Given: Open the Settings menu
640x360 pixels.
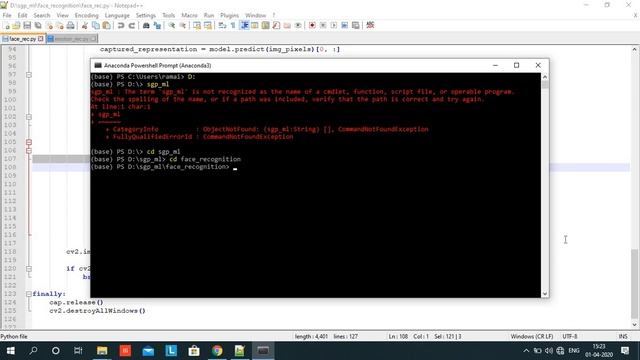Looking at the screenshot, I should tap(146, 15).
